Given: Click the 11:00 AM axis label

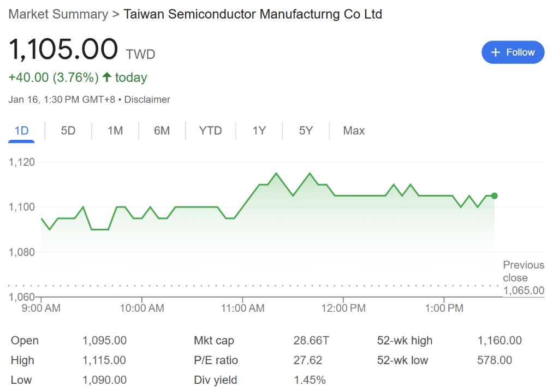Looking at the screenshot, I should click(243, 308).
